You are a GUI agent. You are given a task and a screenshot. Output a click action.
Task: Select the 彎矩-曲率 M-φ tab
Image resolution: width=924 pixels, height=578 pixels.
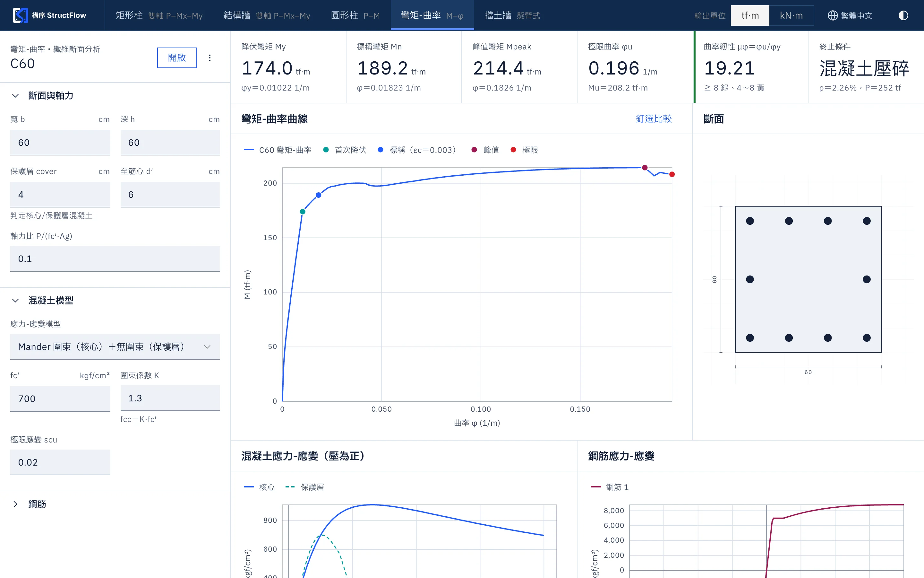432,15
